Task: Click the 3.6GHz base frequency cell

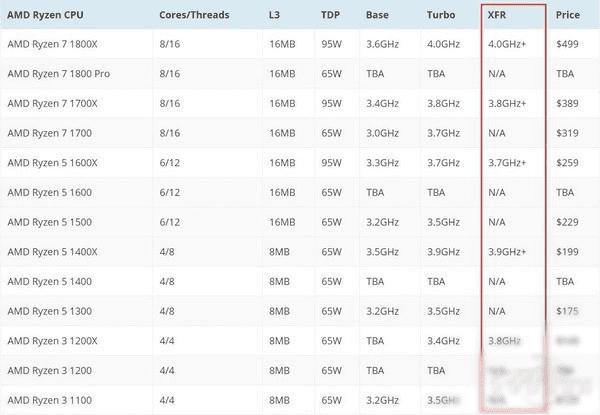Action: [384, 46]
